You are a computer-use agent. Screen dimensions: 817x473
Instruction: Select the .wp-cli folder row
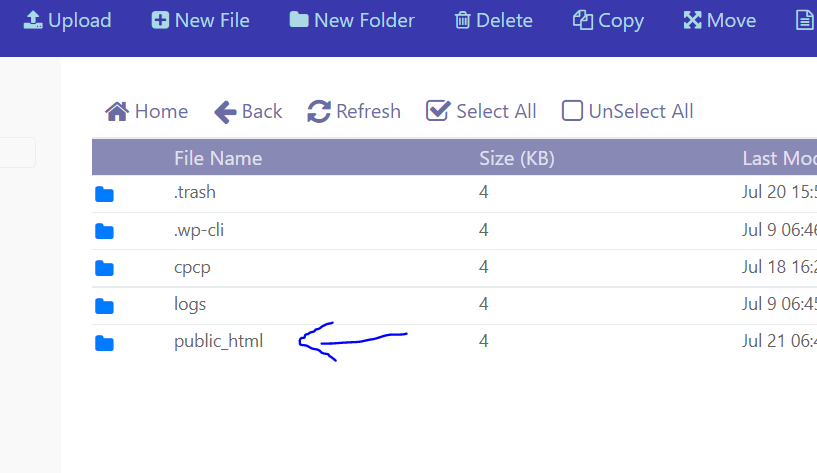(x=454, y=230)
